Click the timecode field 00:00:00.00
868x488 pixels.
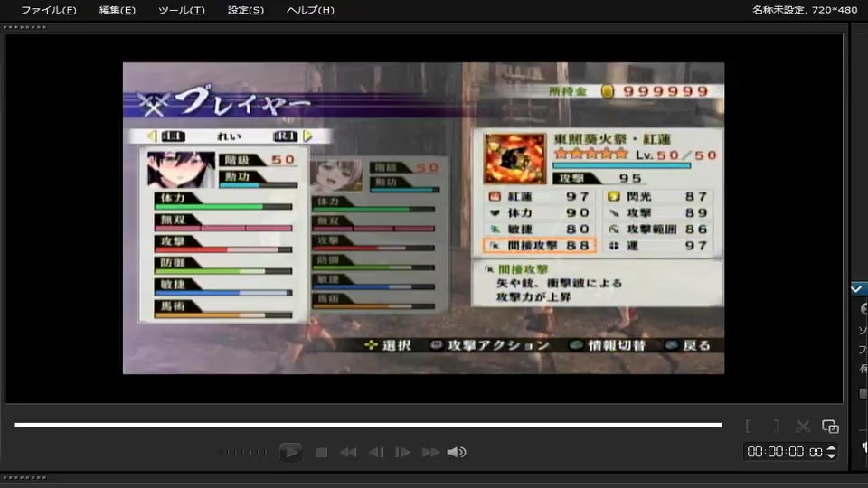click(785, 452)
